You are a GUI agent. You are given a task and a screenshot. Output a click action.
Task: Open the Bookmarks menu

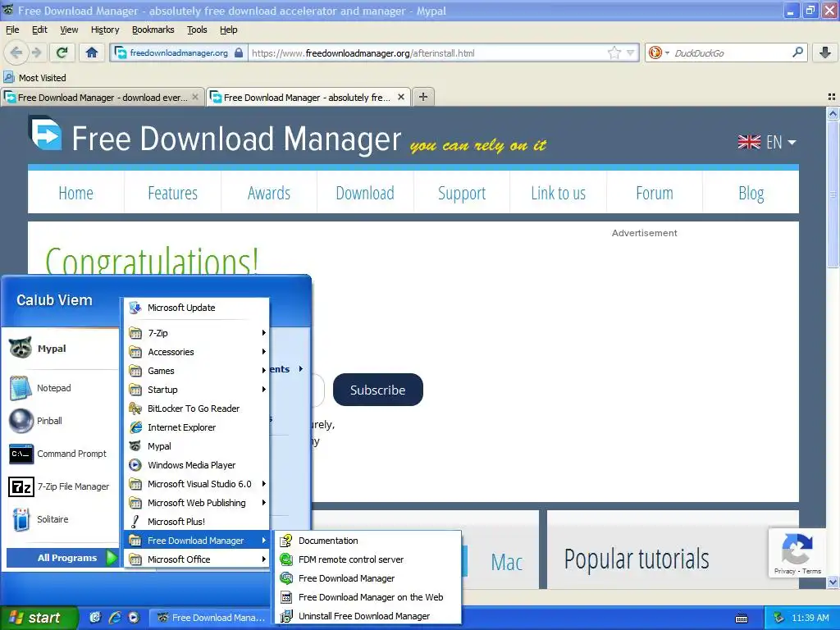click(x=153, y=30)
